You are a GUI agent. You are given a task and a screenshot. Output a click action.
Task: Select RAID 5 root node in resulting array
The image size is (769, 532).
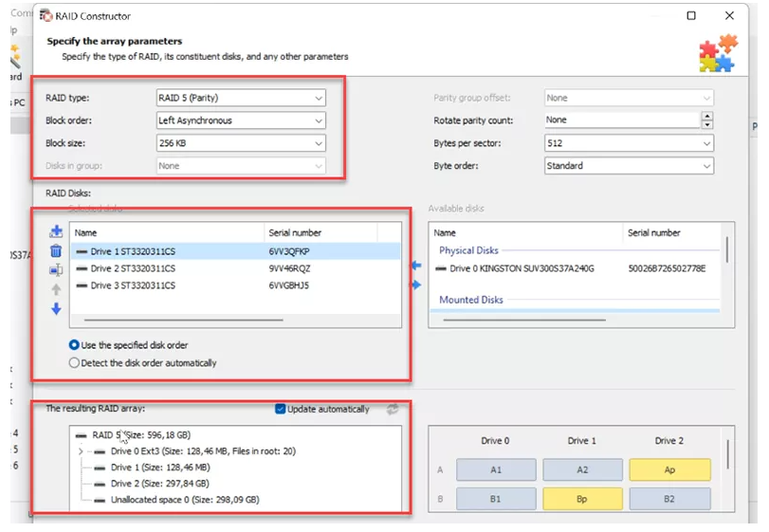tap(141, 435)
